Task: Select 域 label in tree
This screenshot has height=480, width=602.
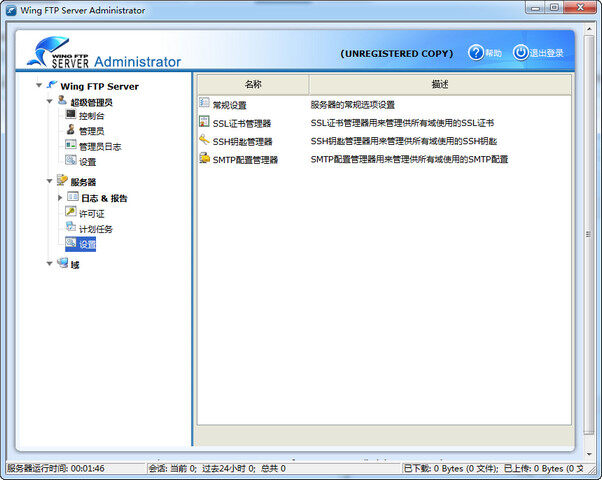Action: tap(75, 265)
